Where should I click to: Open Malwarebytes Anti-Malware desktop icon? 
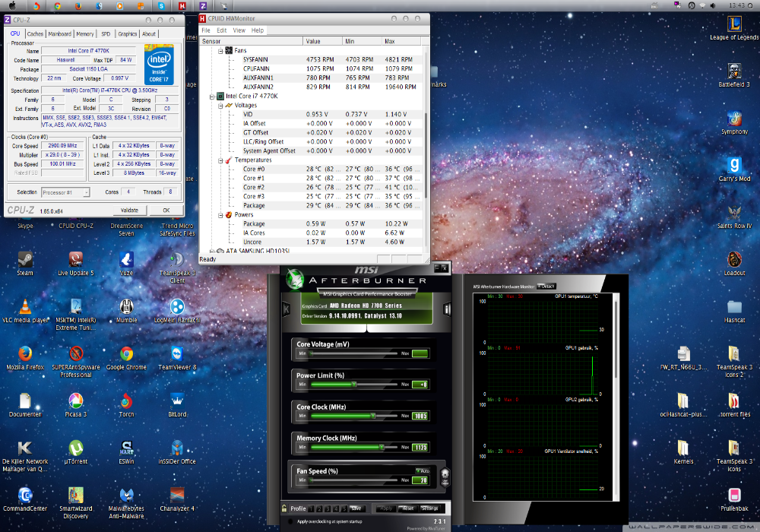(x=126, y=502)
